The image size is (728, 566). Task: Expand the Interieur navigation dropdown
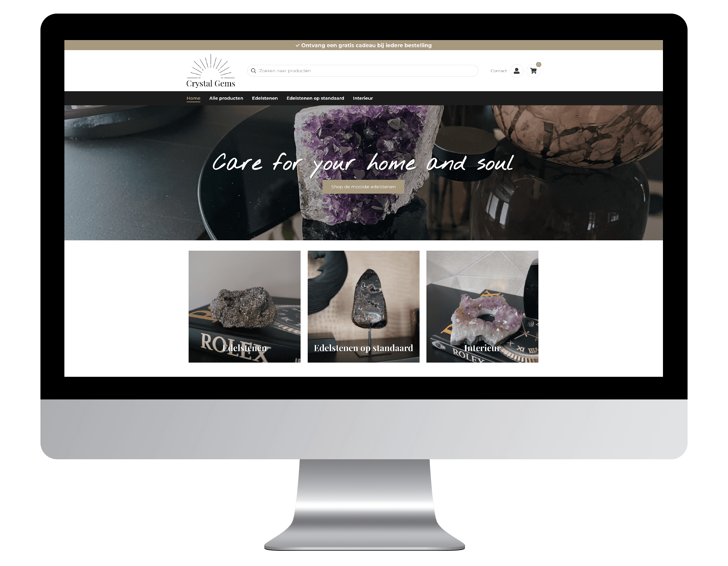(x=363, y=98)
